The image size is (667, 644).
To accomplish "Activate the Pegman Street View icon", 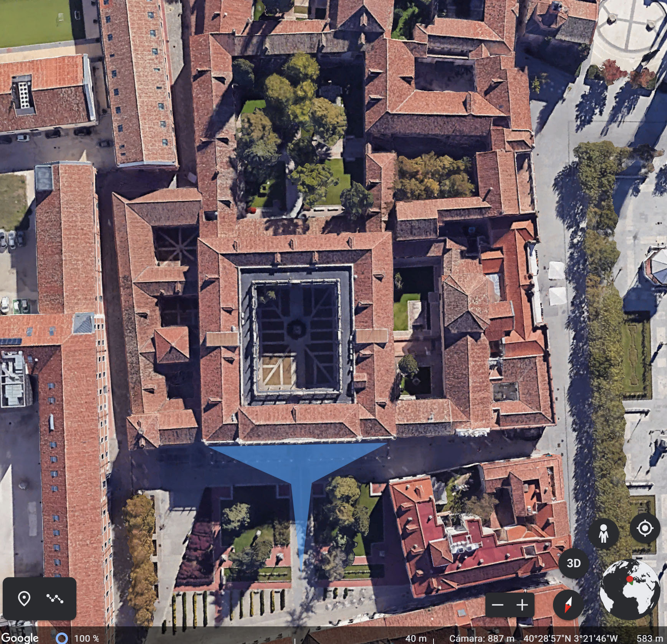I will pos(603,533).
